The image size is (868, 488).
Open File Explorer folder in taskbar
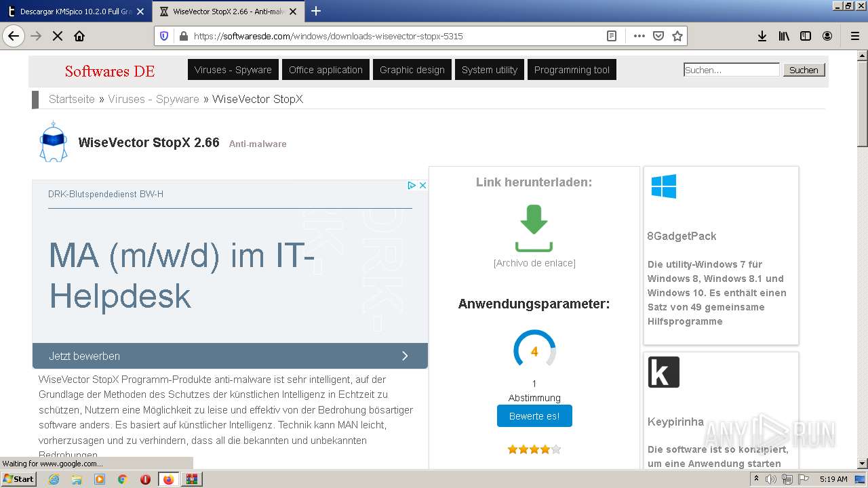point(77,479)
